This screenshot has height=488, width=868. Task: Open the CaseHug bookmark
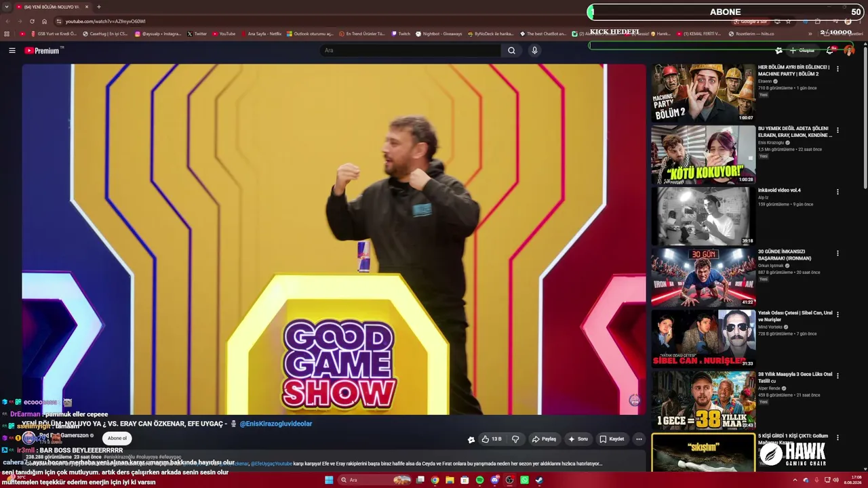point(104,34)
